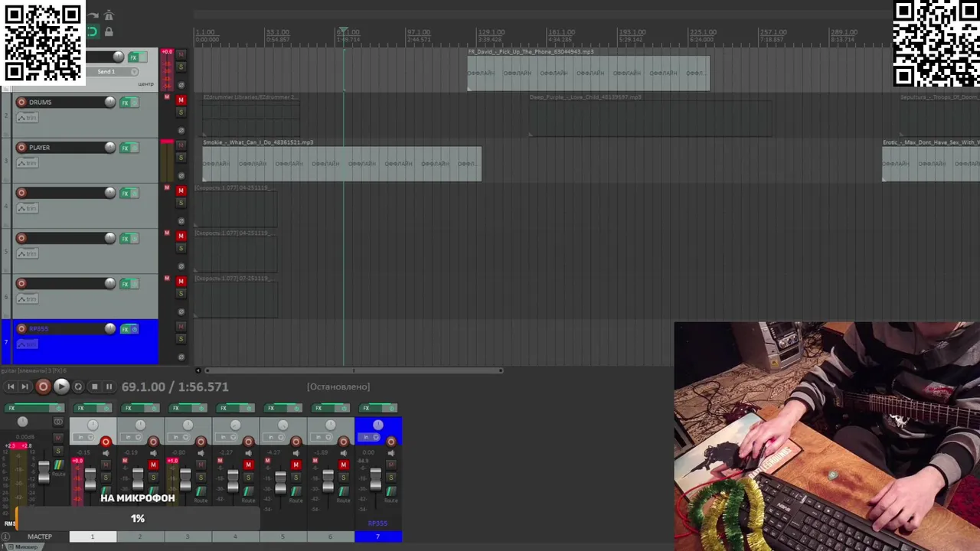Invert phase on the DRUMS track
The width and height of the screenshot is (980, 551).
tap(181, 130)
